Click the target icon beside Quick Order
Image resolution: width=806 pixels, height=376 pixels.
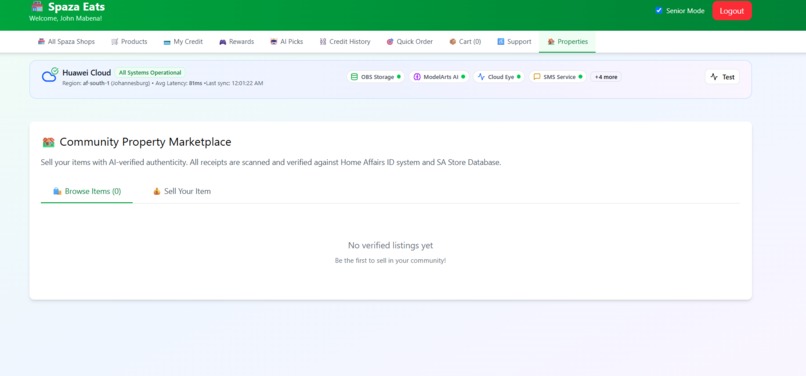(390, 42)
